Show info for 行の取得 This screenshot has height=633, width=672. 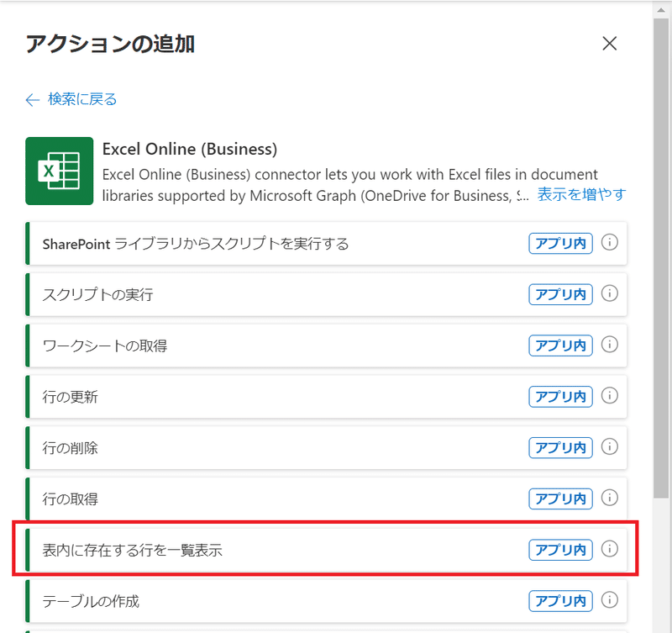pyautogui.click(x=610, y=498)
